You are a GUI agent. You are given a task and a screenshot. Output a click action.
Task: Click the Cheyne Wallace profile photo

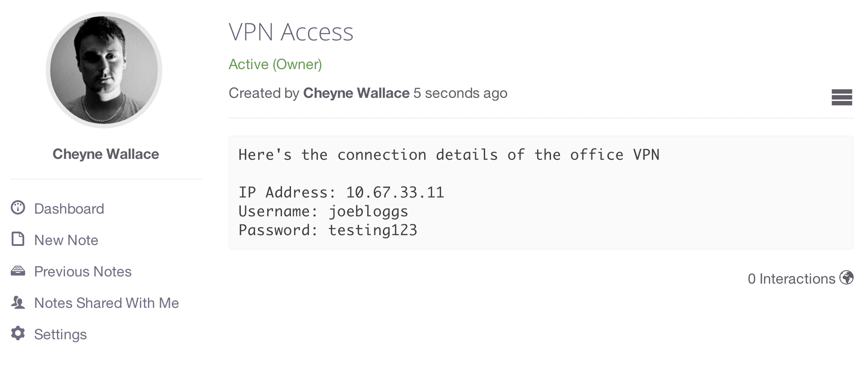[x=104, y=70]
